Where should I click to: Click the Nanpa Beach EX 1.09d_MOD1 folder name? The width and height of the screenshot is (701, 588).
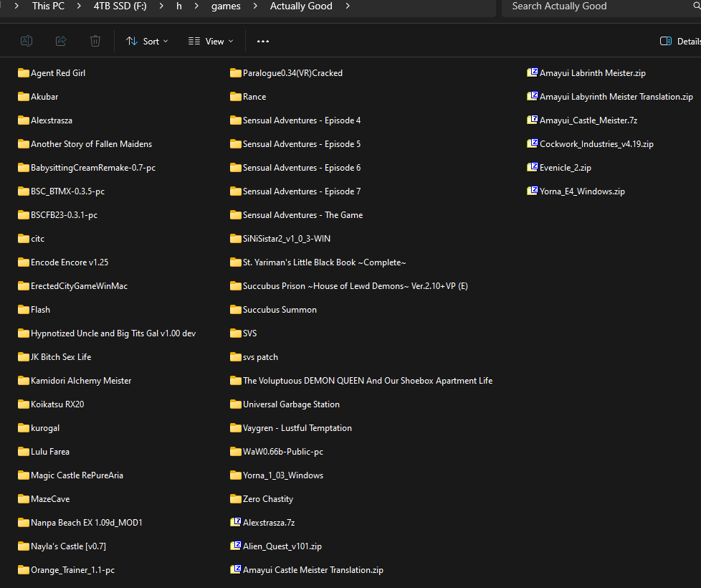point(87,523)
